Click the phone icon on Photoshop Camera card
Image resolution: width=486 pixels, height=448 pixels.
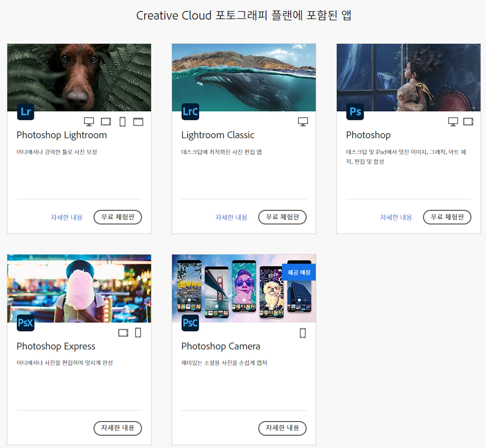tap(303, 333)
